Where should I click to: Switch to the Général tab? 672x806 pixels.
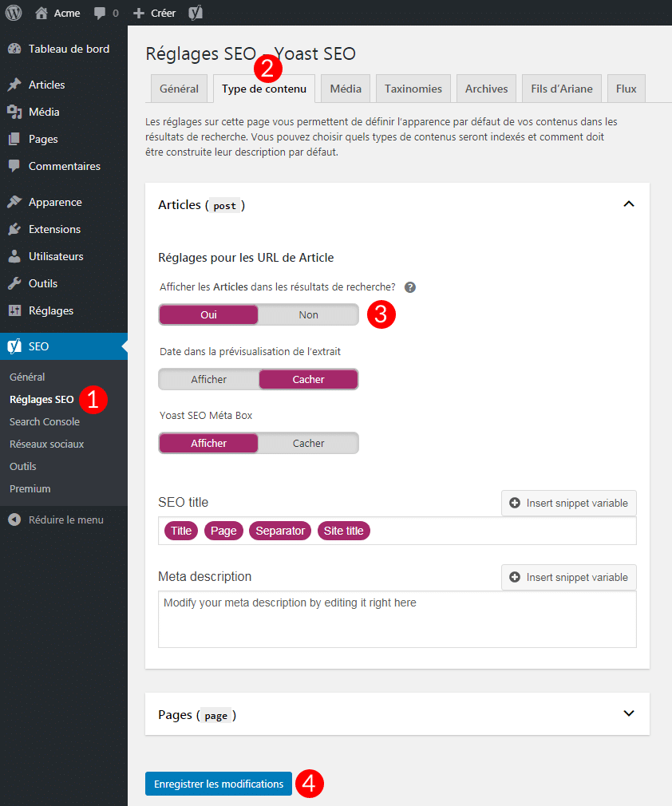pyautogui.click(x=179, y=89)
